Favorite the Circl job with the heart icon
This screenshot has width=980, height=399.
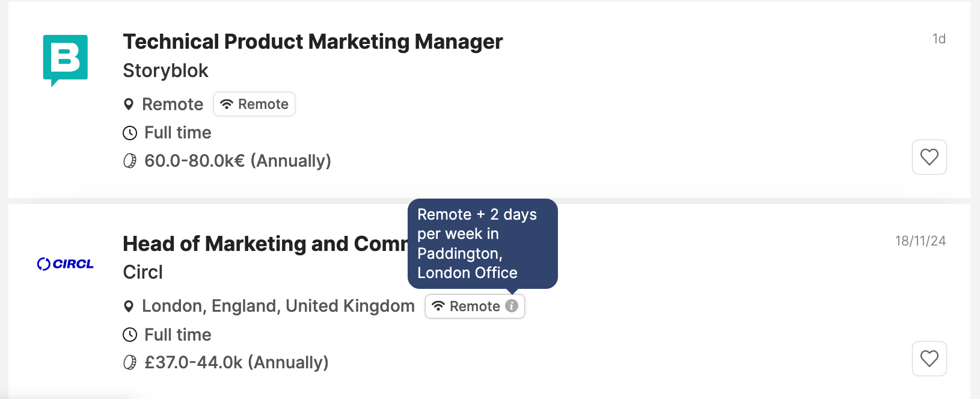(x=929, y=359)
